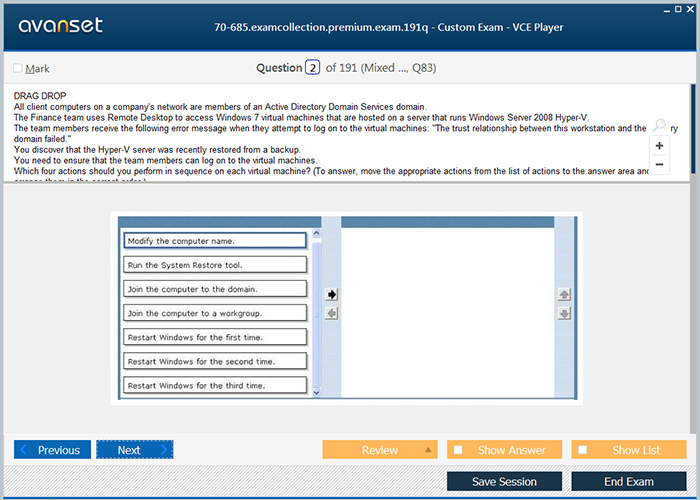Click the move-up arrow in the answer area
Viewport: 700px width, 500px height.
[564, 294]
